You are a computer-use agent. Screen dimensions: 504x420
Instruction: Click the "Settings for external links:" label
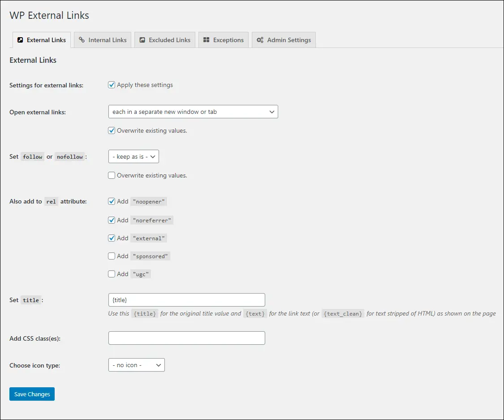pos(46,85)
